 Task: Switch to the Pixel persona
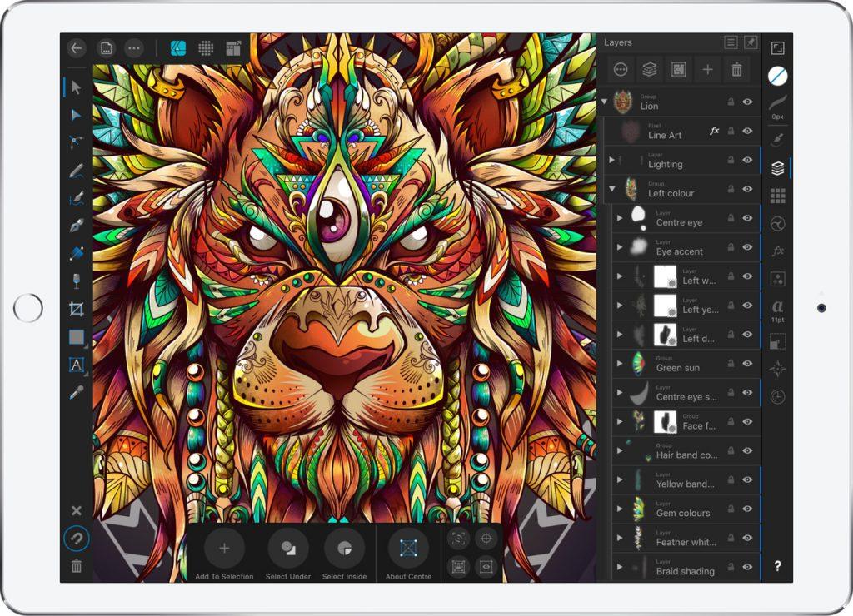205,48
